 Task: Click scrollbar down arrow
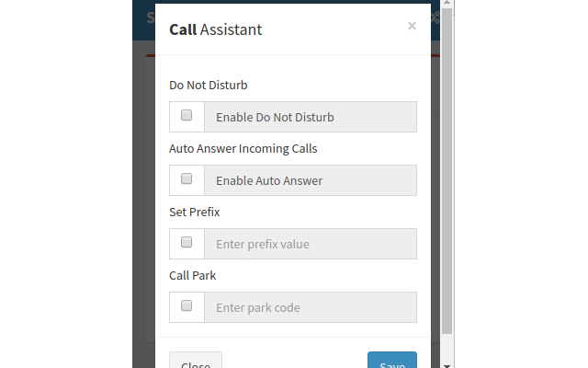(447, 365)
